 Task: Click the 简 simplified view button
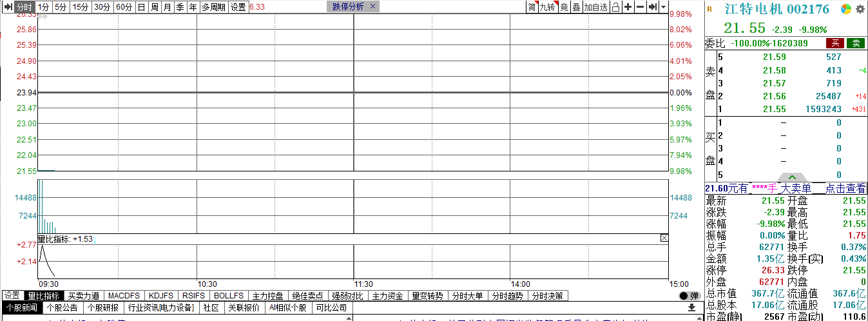(532, 7)
